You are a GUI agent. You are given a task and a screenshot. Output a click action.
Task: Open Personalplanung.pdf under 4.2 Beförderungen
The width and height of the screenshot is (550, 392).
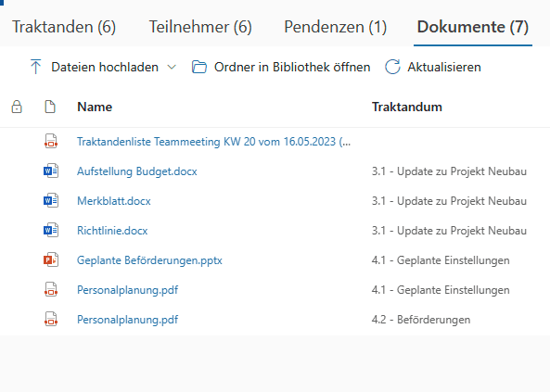(127, 320)
